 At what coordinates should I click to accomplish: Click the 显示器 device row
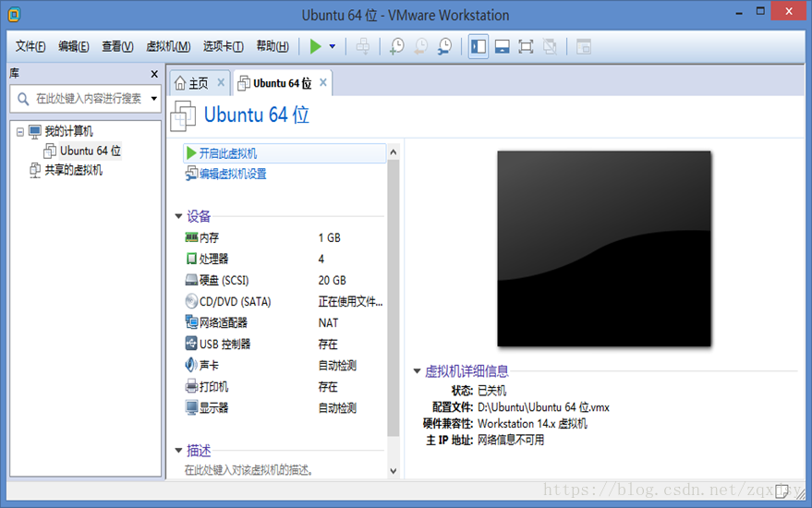coord(284,407)
